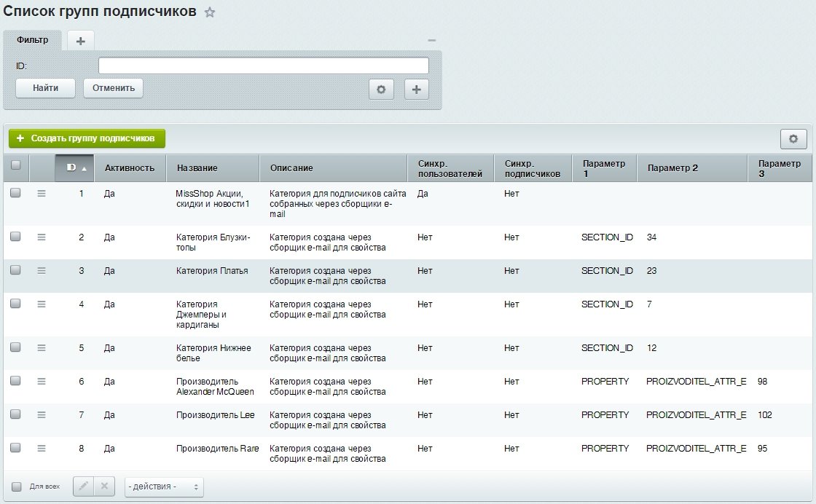Select checkbox for row ID 1

click(x=15, y=192)
